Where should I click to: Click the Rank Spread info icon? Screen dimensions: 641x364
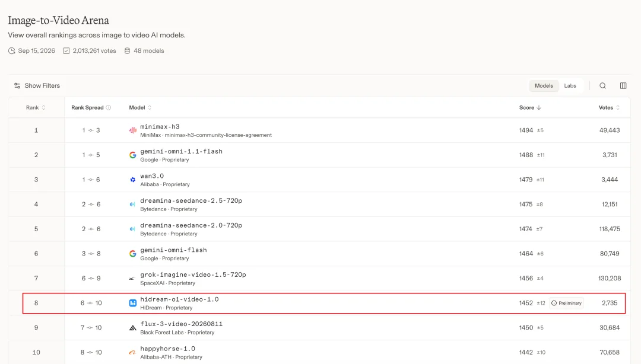(x=109, y=108)
